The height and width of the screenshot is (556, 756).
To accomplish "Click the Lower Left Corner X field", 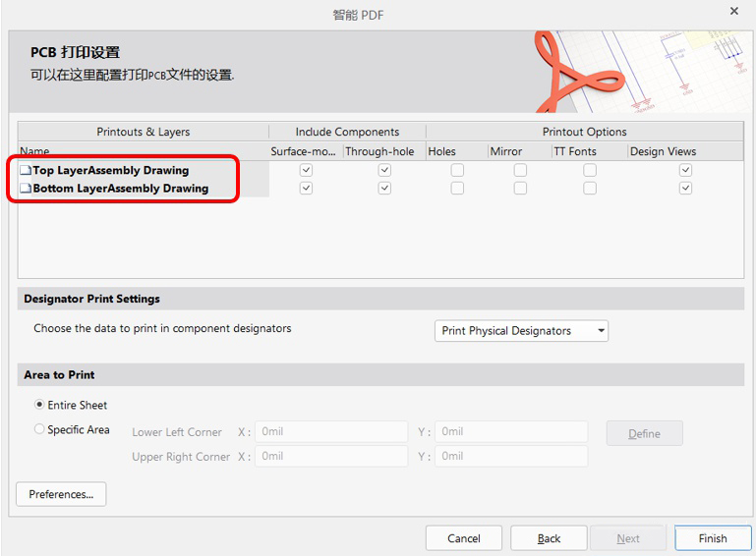I will point(331,431).
